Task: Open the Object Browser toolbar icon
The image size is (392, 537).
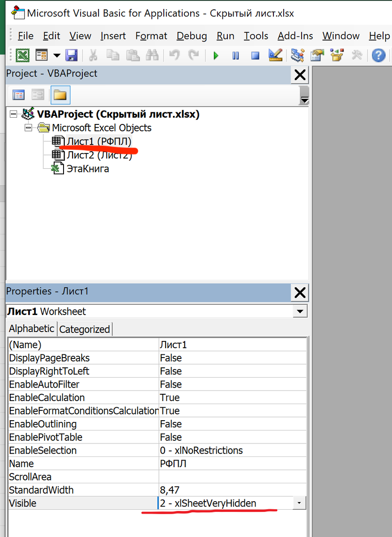Action: pos(337,55)
